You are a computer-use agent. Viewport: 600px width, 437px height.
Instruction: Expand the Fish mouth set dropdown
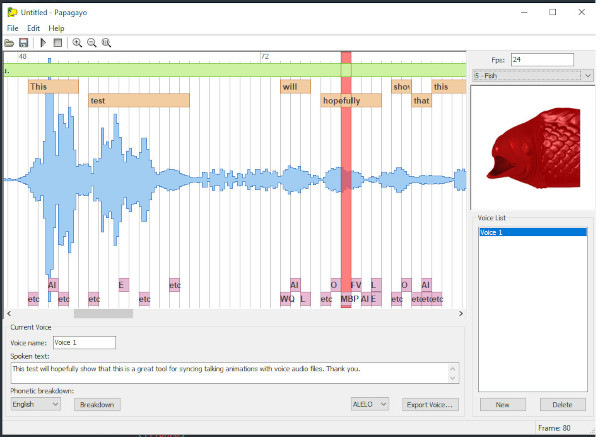587,75
